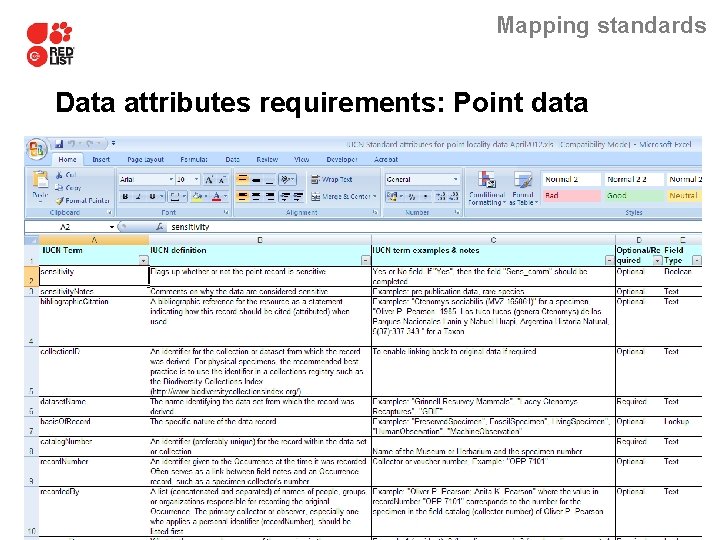Click the text orientation icon
Viewport: 720px width, 540px height.
[286, 180]
